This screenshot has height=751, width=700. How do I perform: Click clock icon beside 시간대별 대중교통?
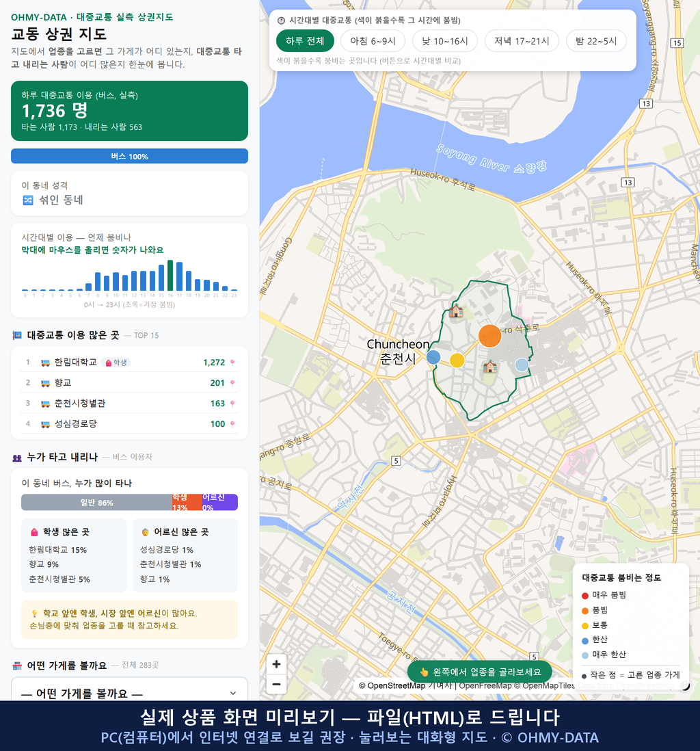(282, 21)
